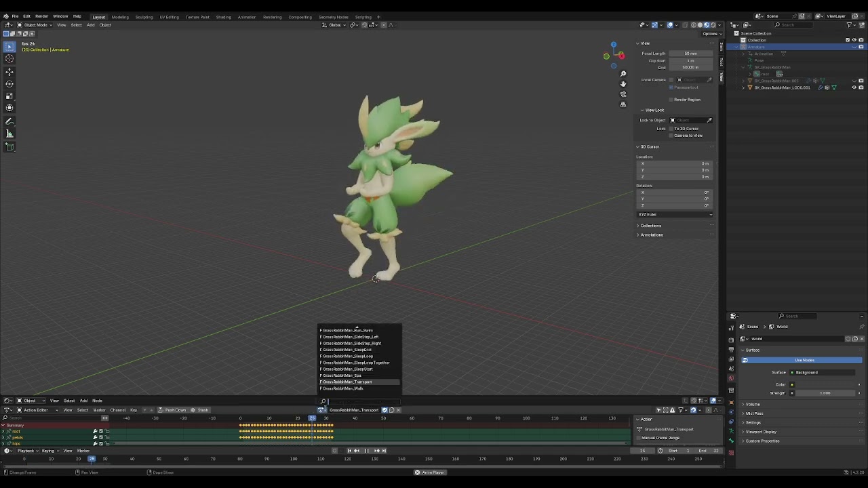868x488 pixels.
Task: Expand the Custom Properties panel
Action: tap(762, 441)
